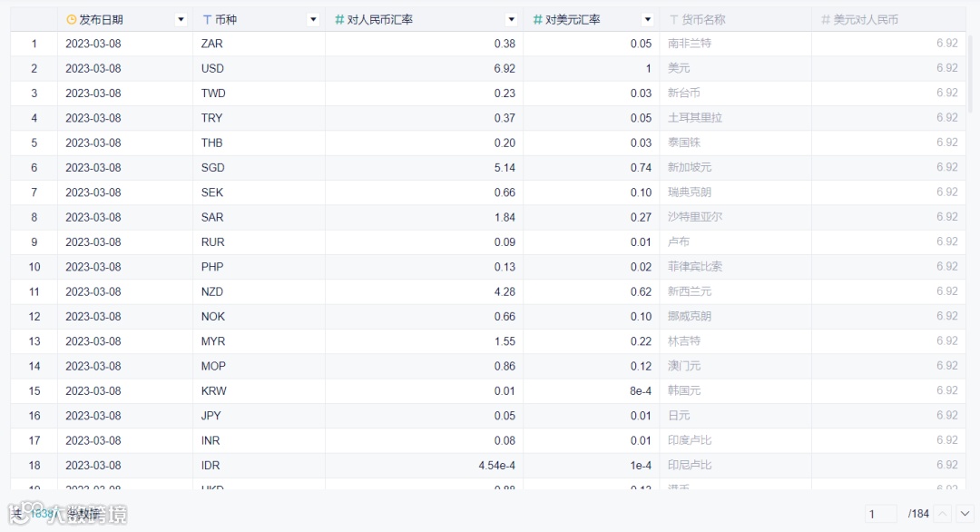Select the NZD currency cell
Screen dimensions: 980x532
(259, 291)
